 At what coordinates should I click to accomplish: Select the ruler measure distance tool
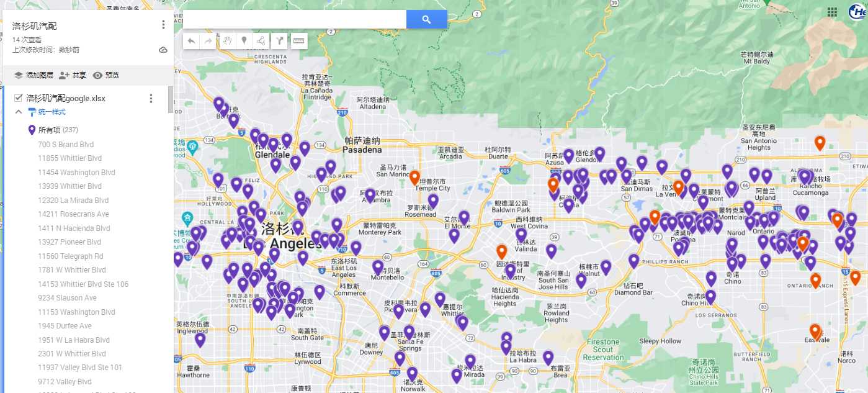[x=299, y=41]
